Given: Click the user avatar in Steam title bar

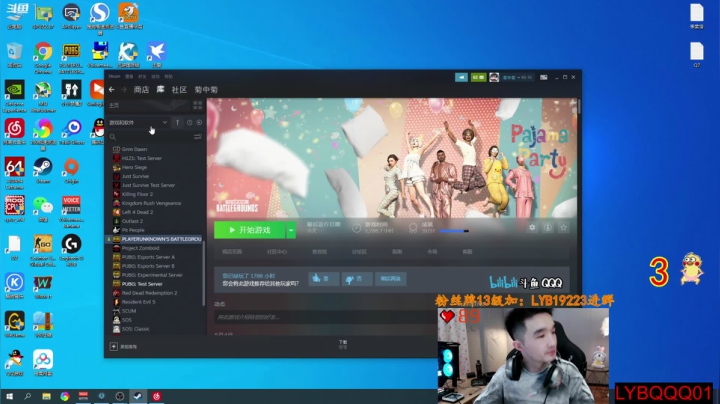Looking at the screenshot, I should click(494, 77).
